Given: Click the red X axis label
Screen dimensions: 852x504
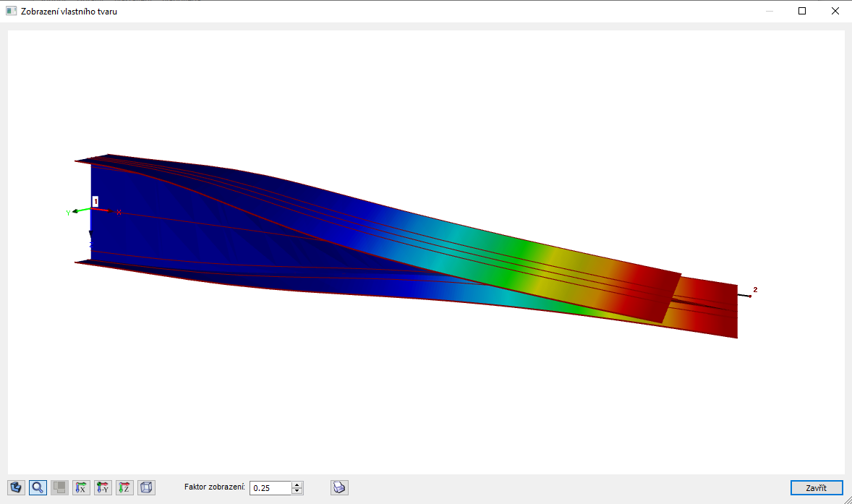Looking at the screenshot, I should [x=119, y=213].
